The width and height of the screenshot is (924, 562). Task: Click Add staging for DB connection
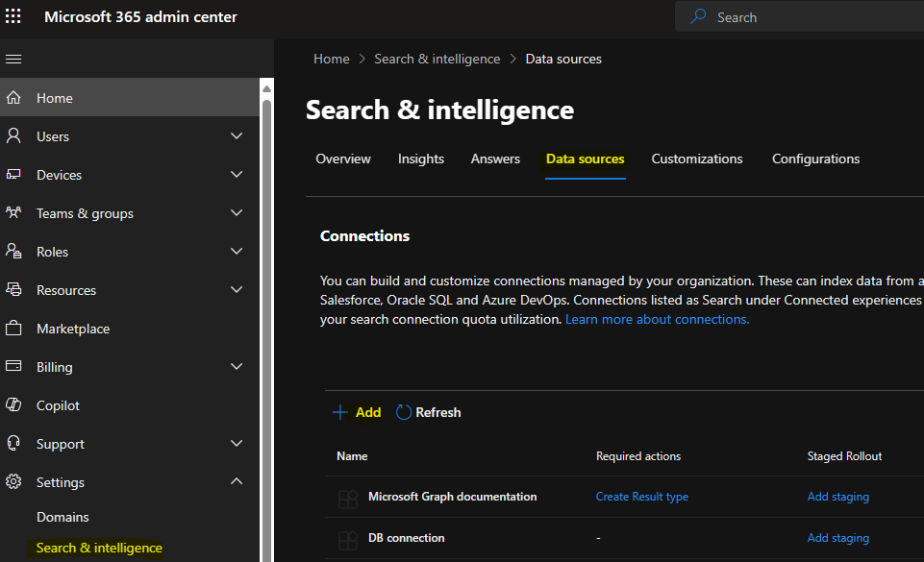click(838, 538)
